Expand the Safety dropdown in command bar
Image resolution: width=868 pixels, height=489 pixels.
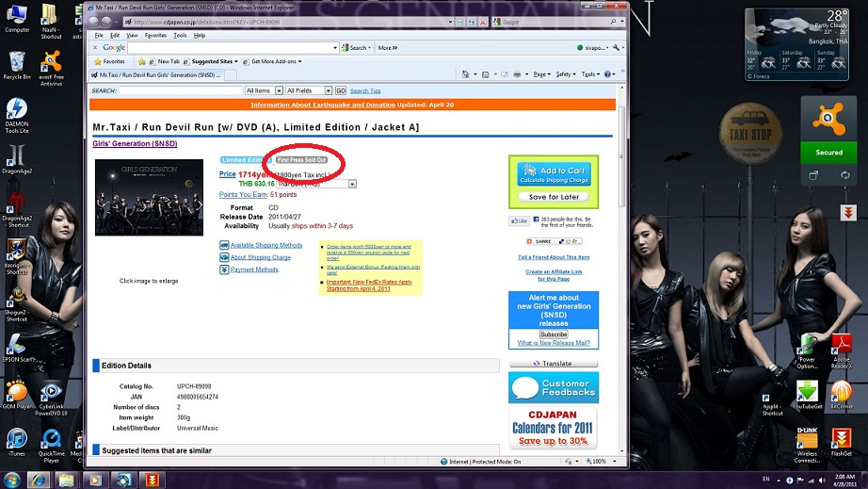566,74
